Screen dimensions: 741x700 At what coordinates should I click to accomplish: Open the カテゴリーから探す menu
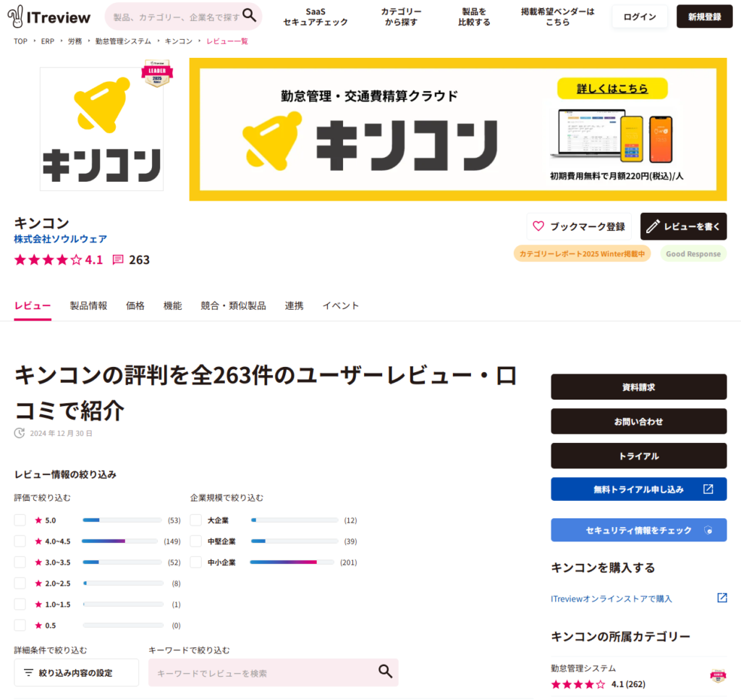(401, 17)
